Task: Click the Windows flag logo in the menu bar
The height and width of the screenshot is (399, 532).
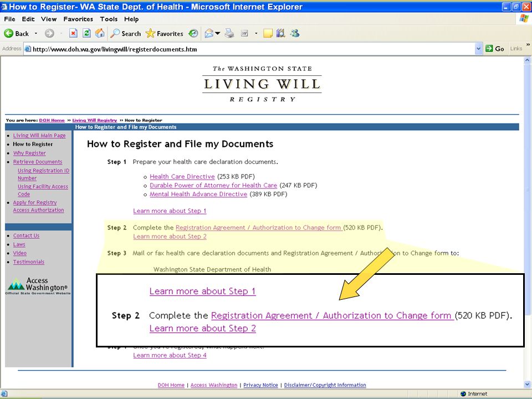Action: click(x=524, y=19)
